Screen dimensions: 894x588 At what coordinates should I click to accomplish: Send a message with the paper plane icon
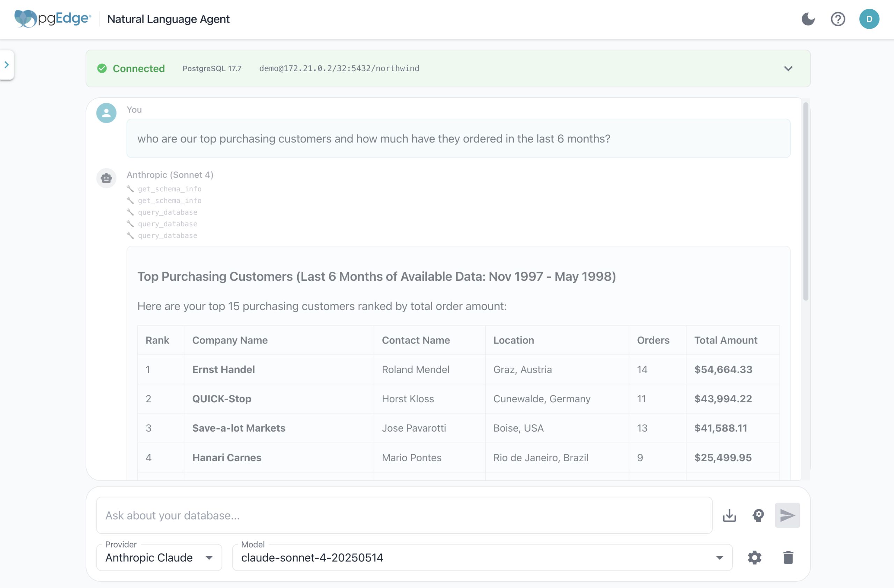coord(787,515)
